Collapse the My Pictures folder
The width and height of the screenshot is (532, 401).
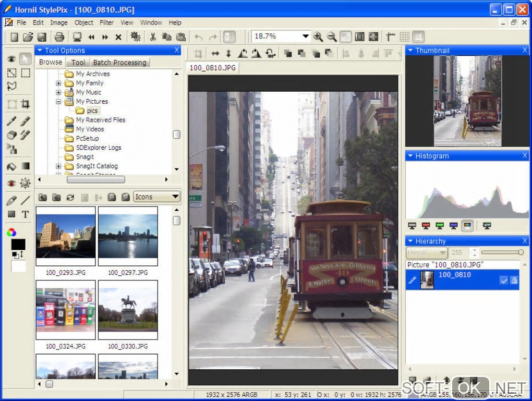tap(58, 102)
